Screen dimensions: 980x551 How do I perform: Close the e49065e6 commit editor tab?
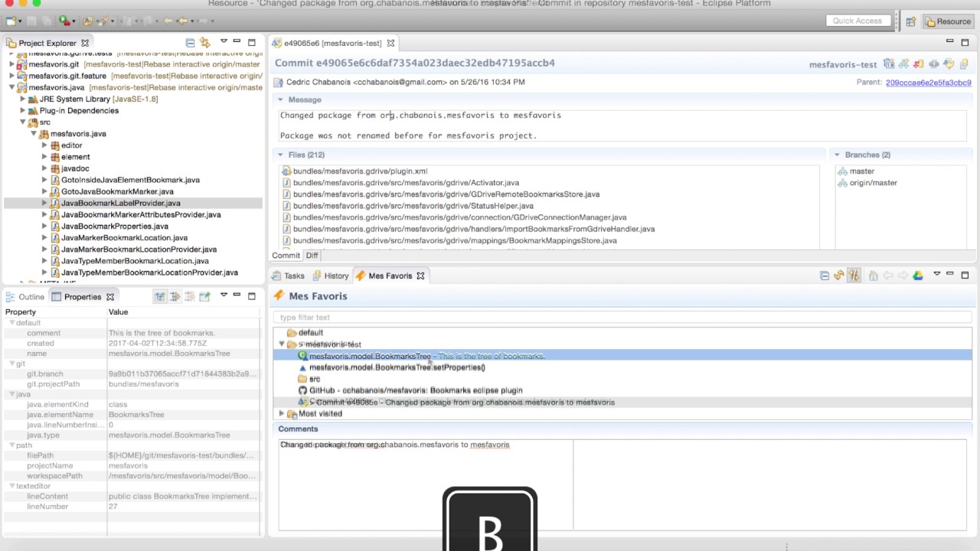tap(390, 43)
